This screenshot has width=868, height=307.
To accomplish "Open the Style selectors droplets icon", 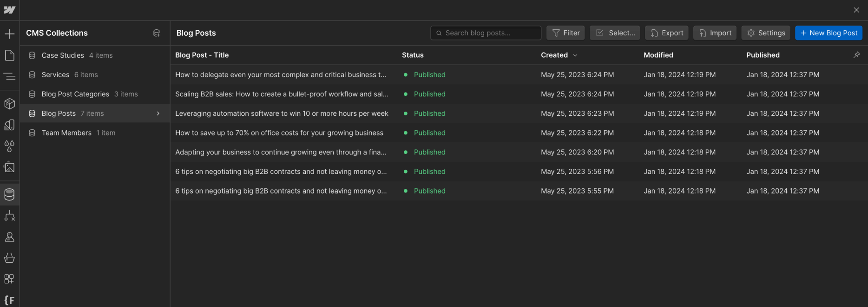I will pyautogui.click(x=9, y=146).
